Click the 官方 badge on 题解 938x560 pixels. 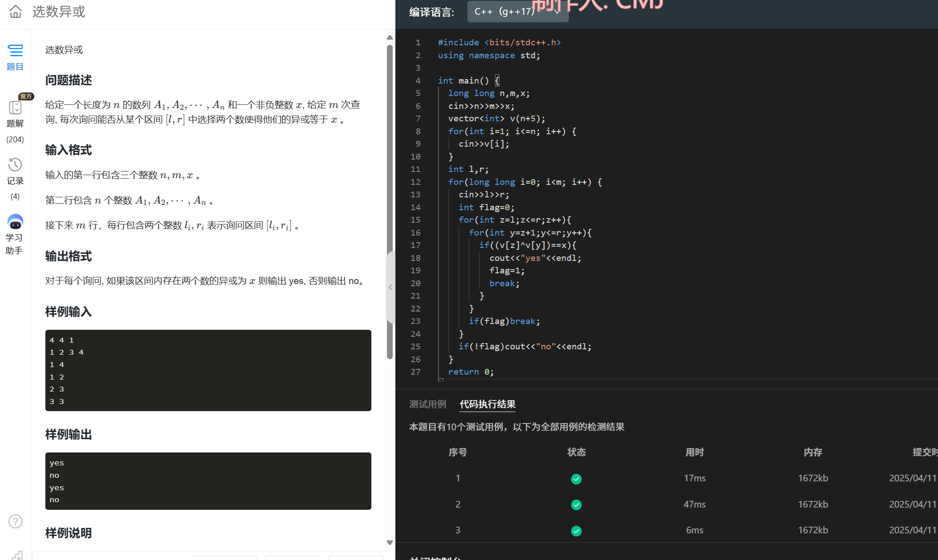tap(26, 96)
